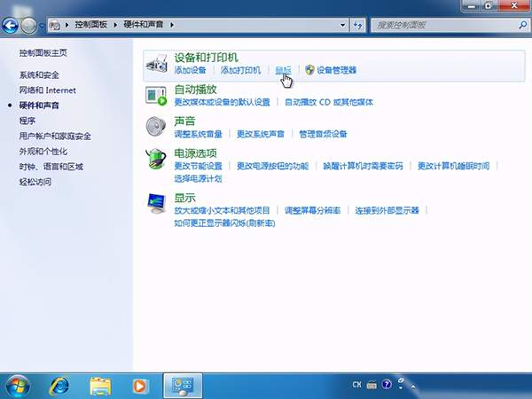Go to 程序 category
This screenshot has height=399, width=532.
(x=27, y=121)
